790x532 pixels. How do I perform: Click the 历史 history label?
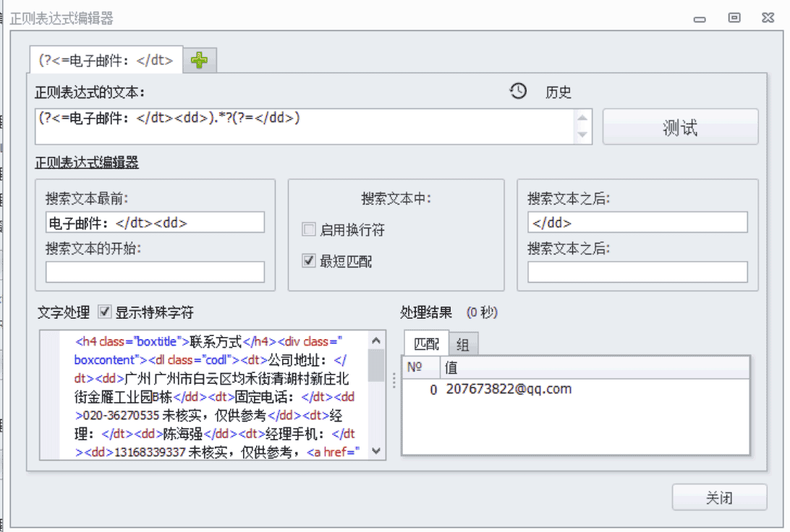558,93
